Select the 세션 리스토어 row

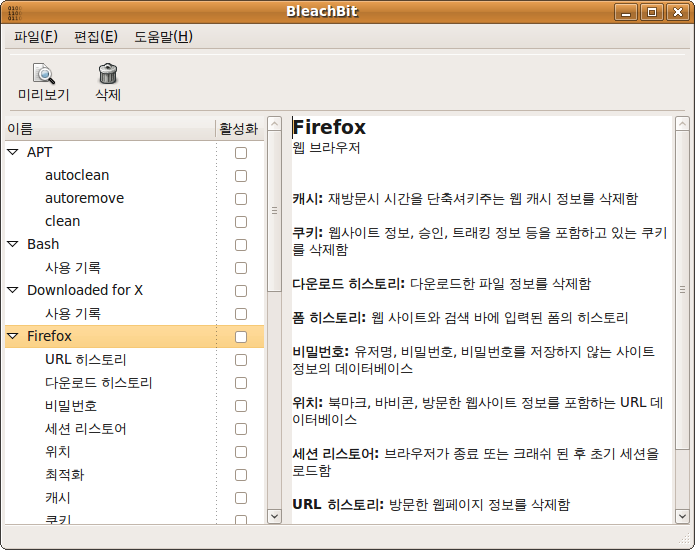pyautogui.click(x=134, y=429)
